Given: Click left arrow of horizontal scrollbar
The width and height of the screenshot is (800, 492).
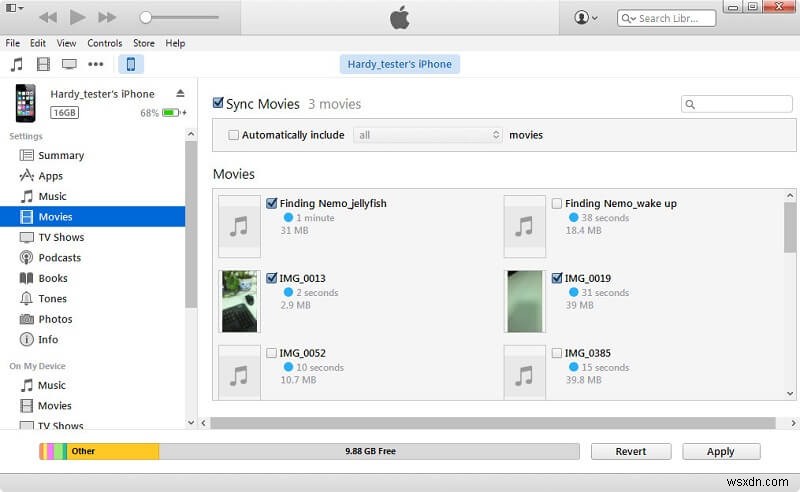Looking at the screenshot, I should pos(204,423).
